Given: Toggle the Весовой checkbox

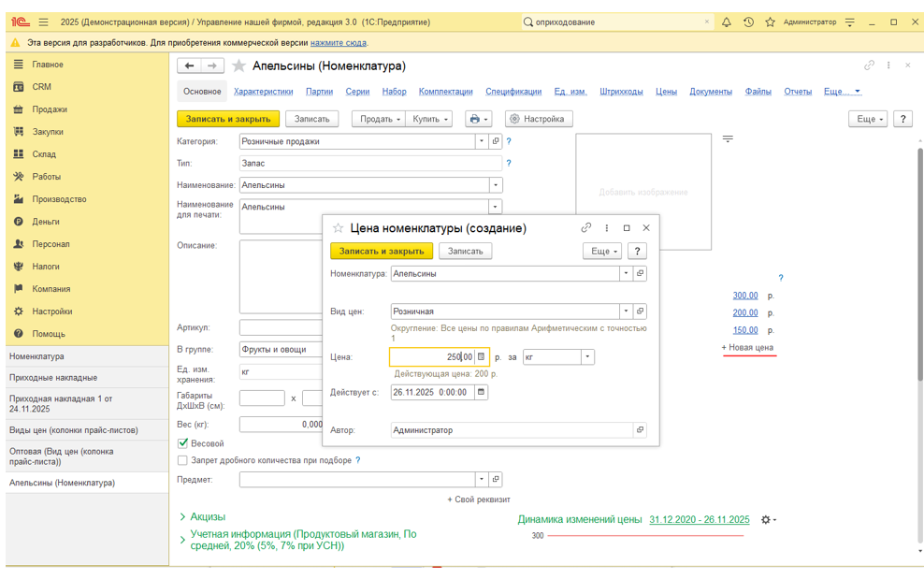Looking at the screenshot, I should (x=182, y=443).
